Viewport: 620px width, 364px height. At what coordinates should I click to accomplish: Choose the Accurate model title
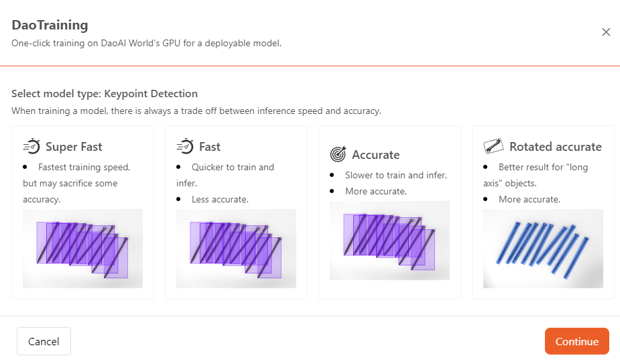coord(376,155)
